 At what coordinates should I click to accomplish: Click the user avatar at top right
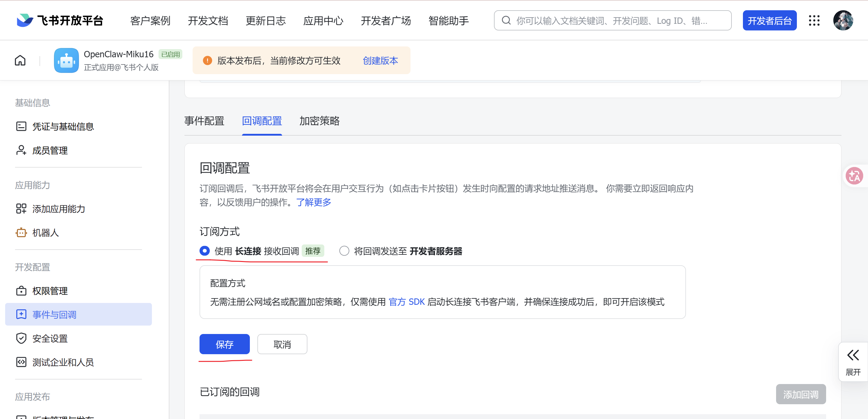[x=843, y=20]
